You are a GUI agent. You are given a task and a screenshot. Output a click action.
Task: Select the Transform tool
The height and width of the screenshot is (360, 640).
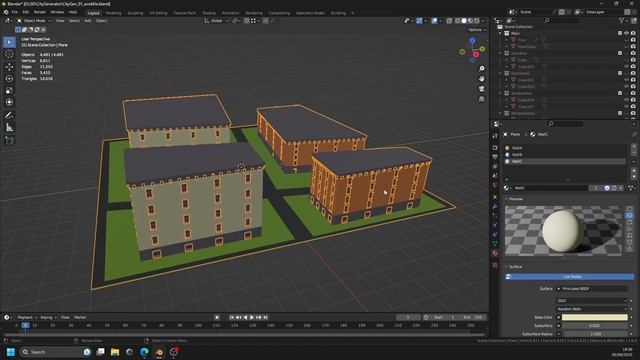(9, 102)
